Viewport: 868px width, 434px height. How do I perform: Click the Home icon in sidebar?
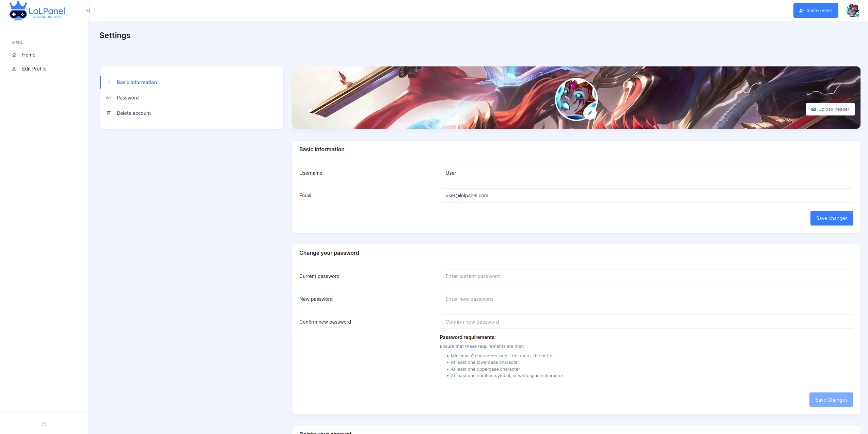tap(14, 55)
